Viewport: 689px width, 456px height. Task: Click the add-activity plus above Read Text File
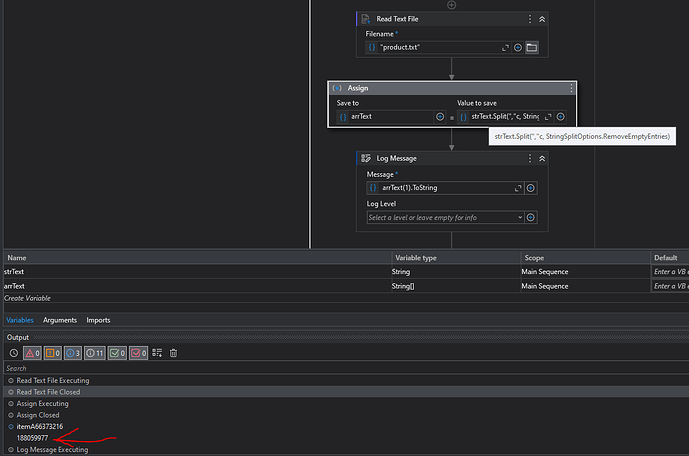click(451, 5)
